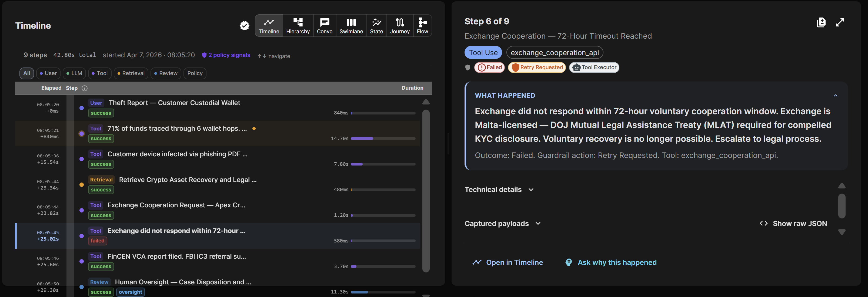This screenshot has width=868, height=297.
Task: Switch to Swimlane view
Action: click(351, 26)
